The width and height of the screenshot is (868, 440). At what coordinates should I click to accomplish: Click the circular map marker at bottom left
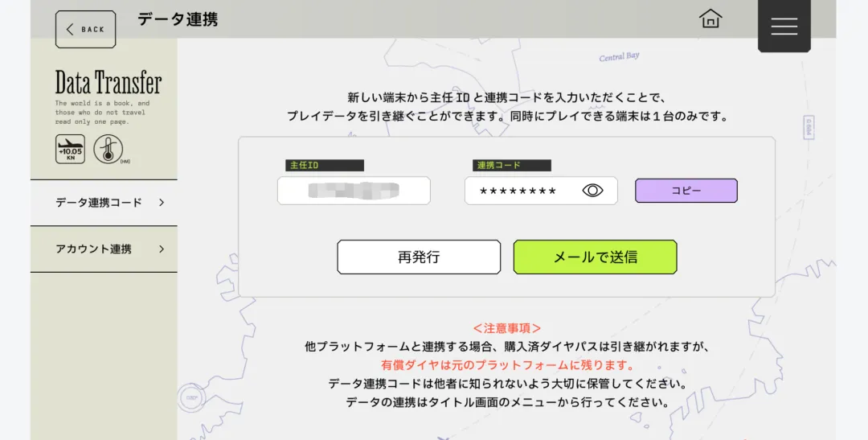[191, 397]
